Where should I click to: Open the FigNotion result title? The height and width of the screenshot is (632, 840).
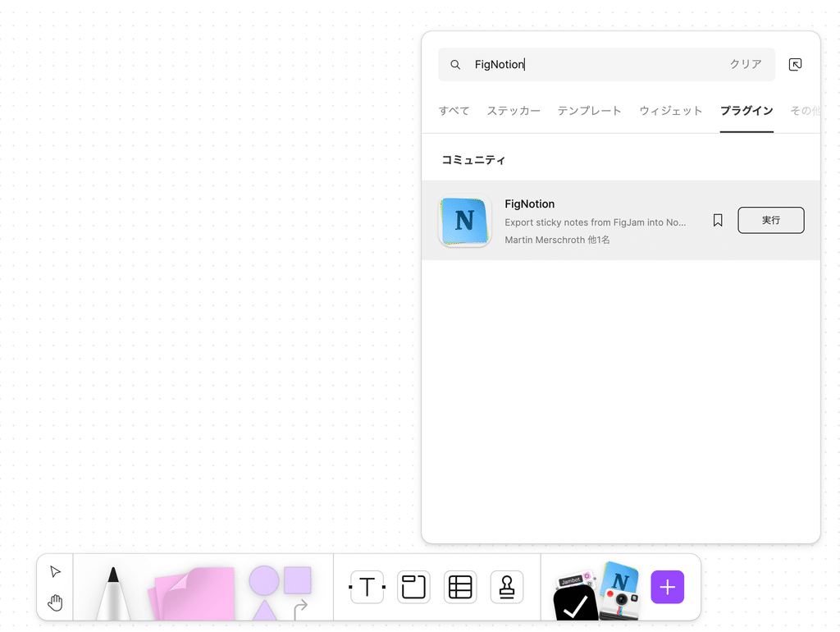coord(529,204)
